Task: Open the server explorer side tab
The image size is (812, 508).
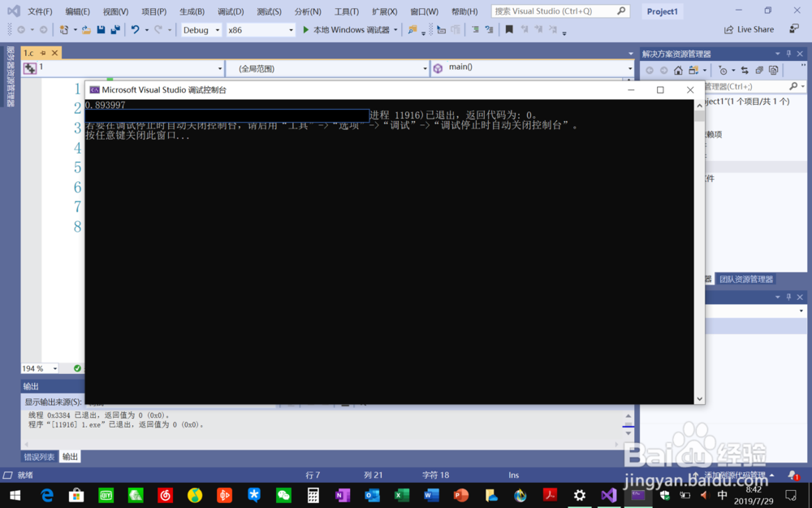Action: (x=11, y=76)
